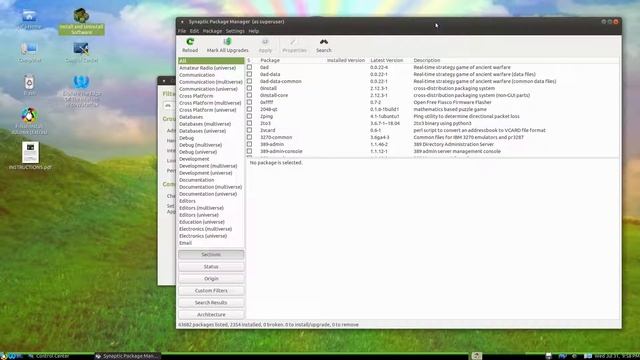The width and height of the screenshot is (640, 360).
Task: Click the Apply toolbar icon
Action: point(265,45)
